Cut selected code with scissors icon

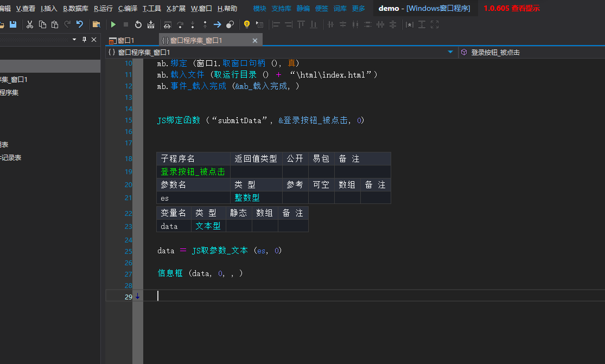click(30, 24)
